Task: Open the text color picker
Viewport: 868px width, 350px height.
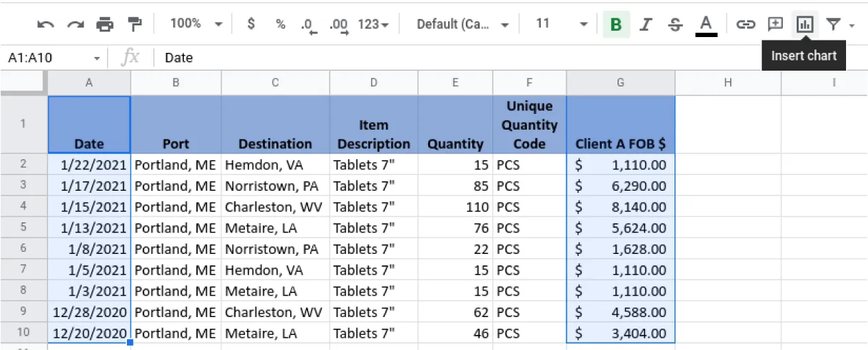Action: (x=705, y=25)
